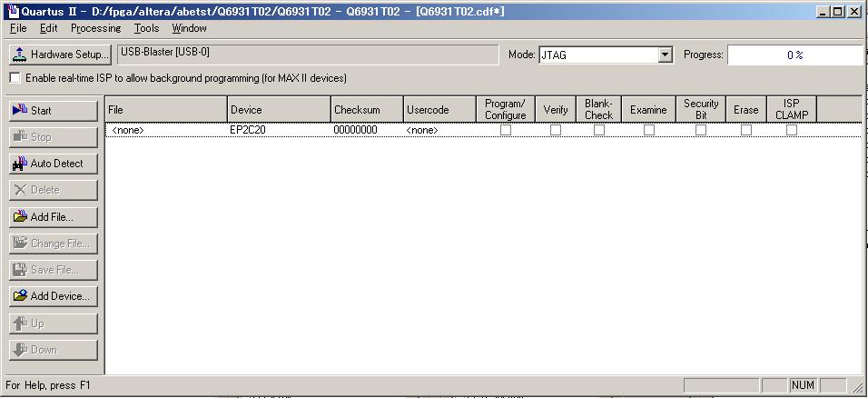This screenshot has height=398, width=868.
Task: Click the 'For Help, press F1' status text
Action: click(47, 385)
